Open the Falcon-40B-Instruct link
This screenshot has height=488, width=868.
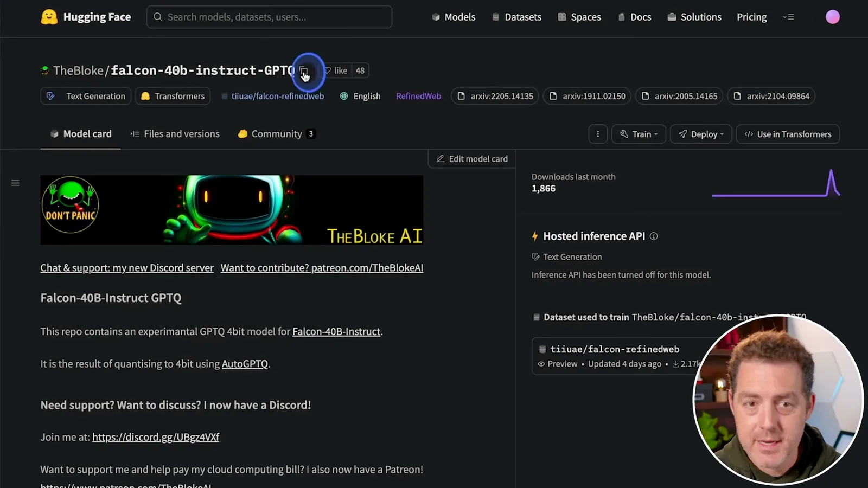[336, 331]
